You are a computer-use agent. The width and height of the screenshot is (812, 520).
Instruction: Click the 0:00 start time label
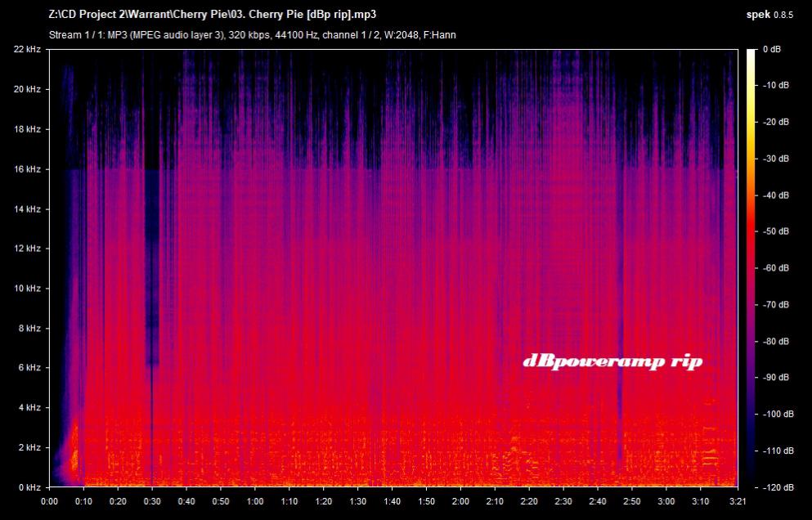point(49,501)
